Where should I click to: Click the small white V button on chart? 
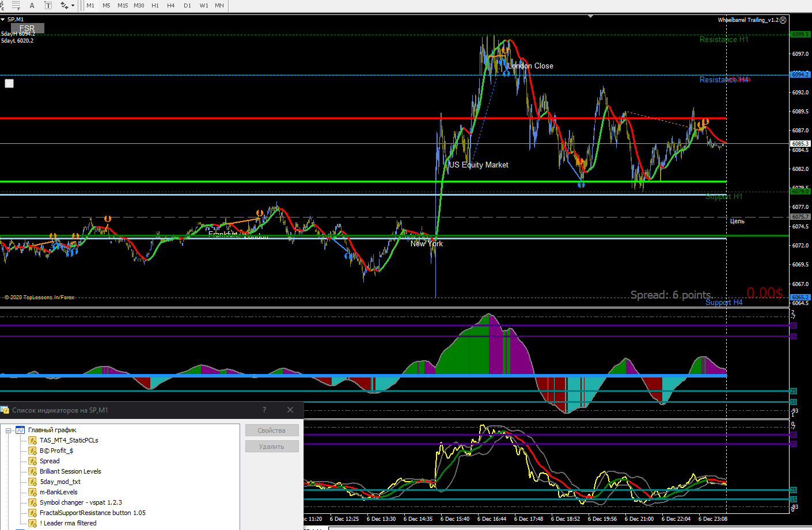pyautogui.click(x=9, y=83)
